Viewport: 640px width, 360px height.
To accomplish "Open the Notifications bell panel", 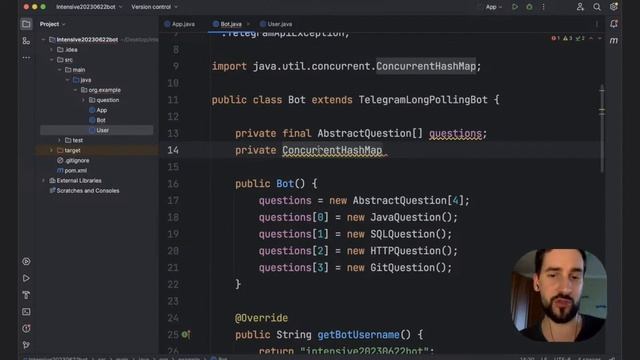I will point(613,24).
